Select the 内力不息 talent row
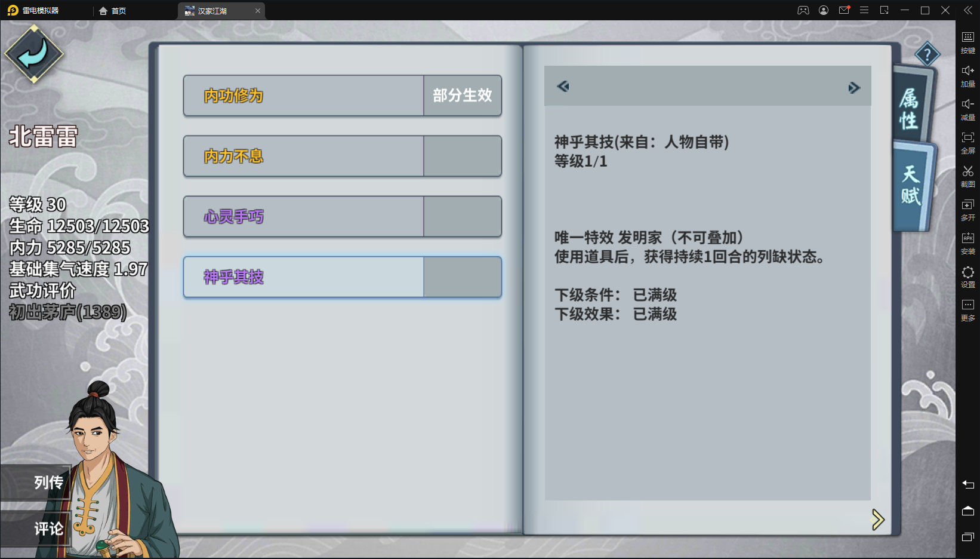The width and height of the screenshot is (980, 559). (342, 156)
